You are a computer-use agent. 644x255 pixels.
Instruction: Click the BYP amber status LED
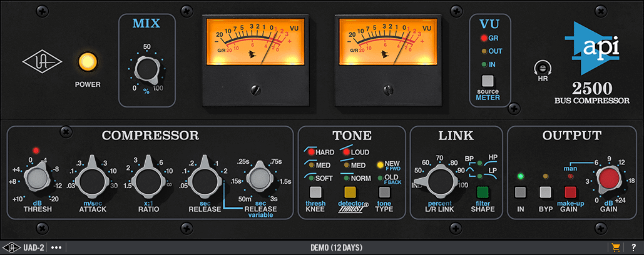click(545, 177)
